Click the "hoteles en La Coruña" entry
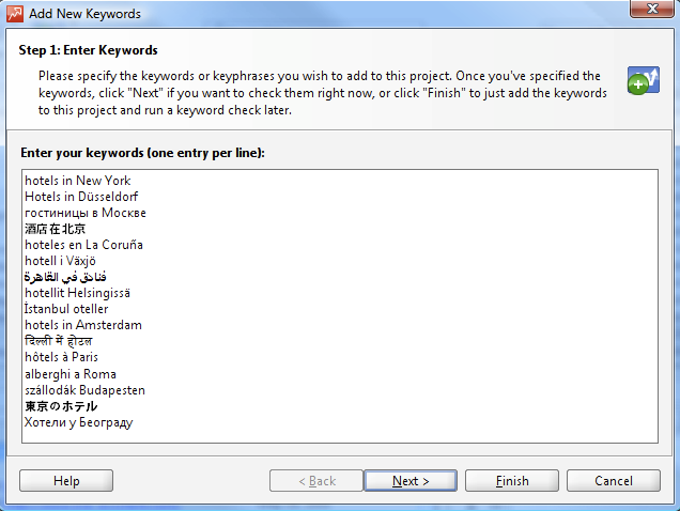Screen dimensions: 680x511 pyautogui.click(x=84, y=245)
